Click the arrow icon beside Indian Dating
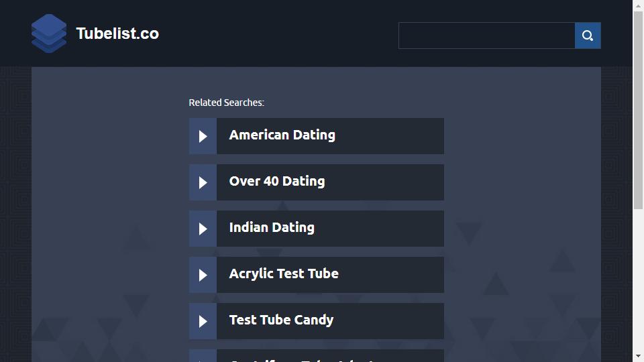 (x=203, y=229)
